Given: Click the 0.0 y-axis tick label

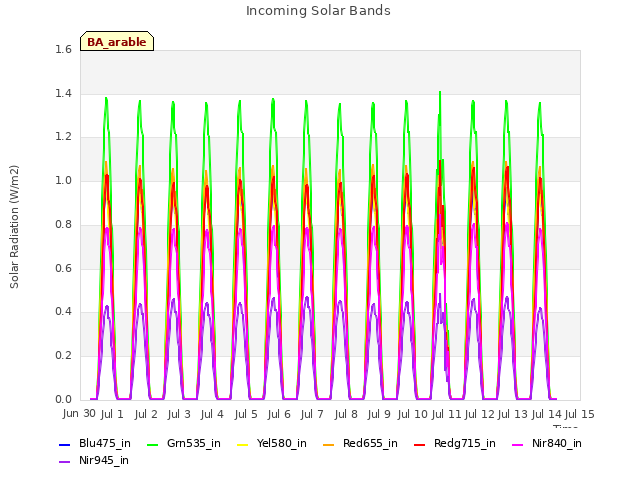Looking at the screenshot, I should point(63,399).
